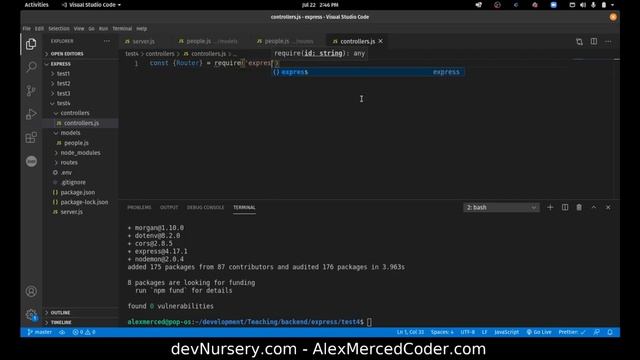Open package.json in file tree
This screenshot has height=360, width=640.
click(x=81, y=192)
